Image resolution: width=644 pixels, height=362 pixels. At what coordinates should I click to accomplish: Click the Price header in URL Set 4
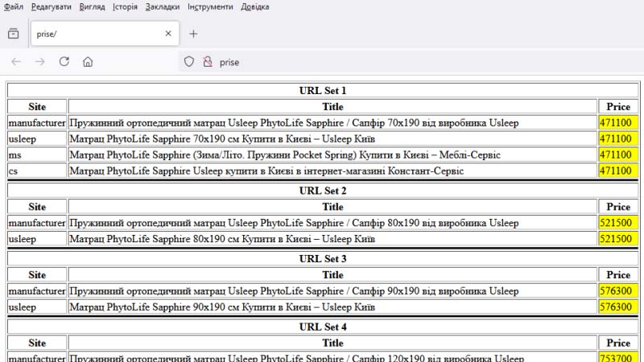(x=618, y=343)
